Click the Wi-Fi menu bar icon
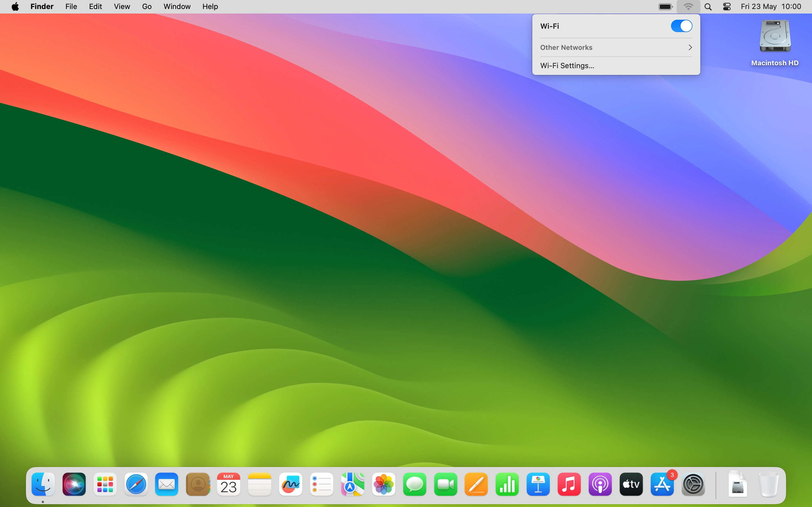 point(688,7)
